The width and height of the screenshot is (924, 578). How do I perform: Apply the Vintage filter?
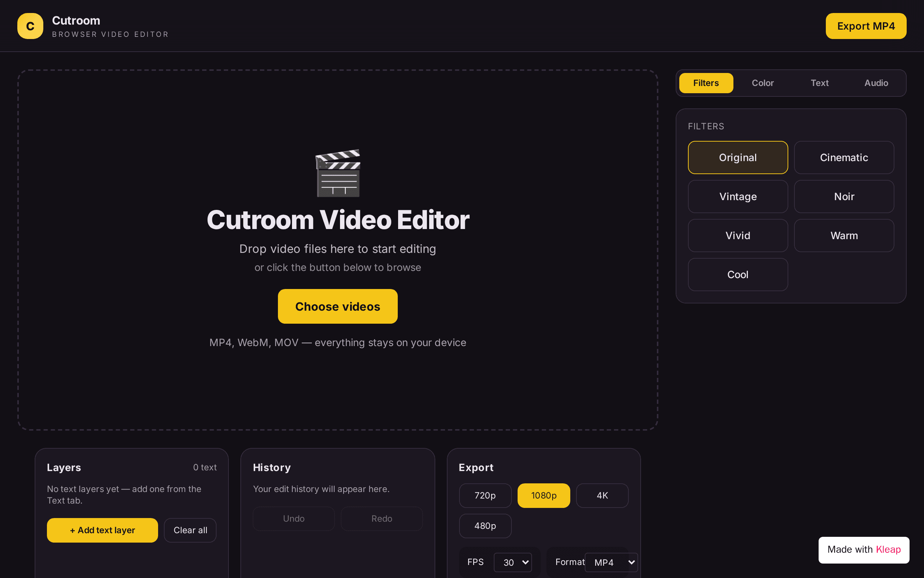point(738,197)
